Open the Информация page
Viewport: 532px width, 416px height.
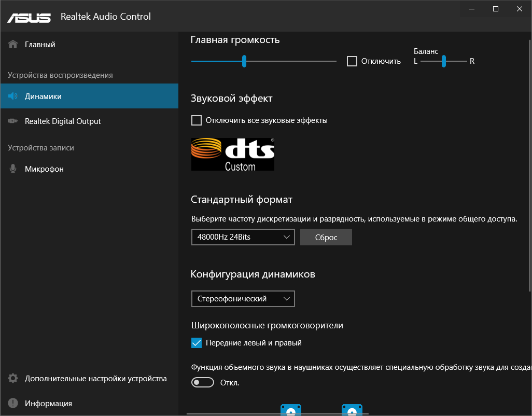pos(89,403)
